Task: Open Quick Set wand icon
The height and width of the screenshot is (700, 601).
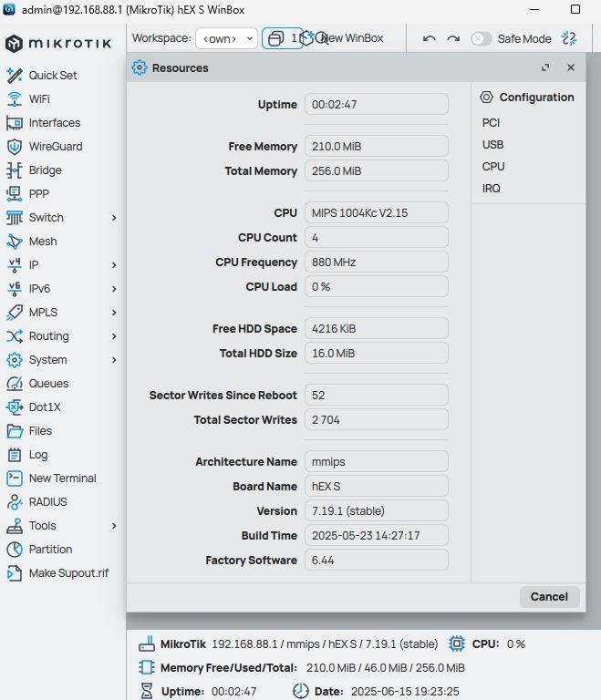Action: point(15,75)
